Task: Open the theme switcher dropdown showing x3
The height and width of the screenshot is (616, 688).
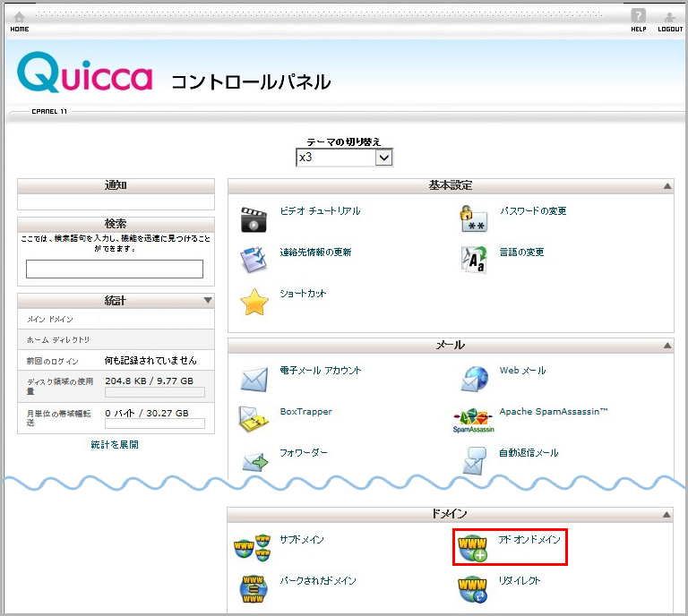Action: [345, 158]
